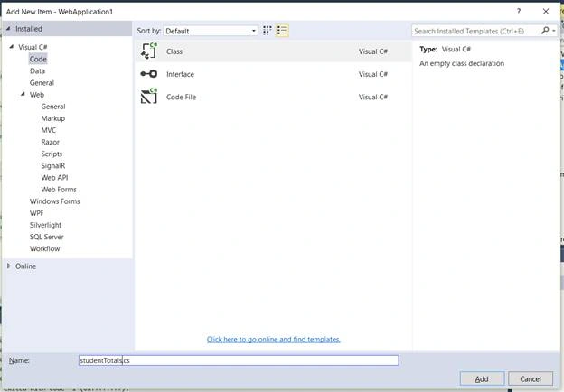Click the Class template name
The width and height of the screenshot is (564, 392).
174,51
